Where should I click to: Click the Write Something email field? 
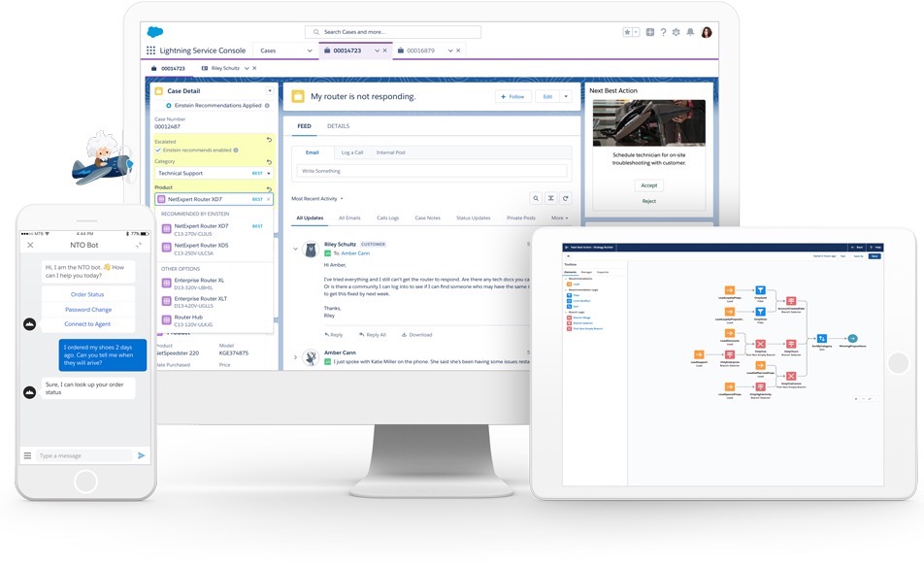click(x=432, y=171)
